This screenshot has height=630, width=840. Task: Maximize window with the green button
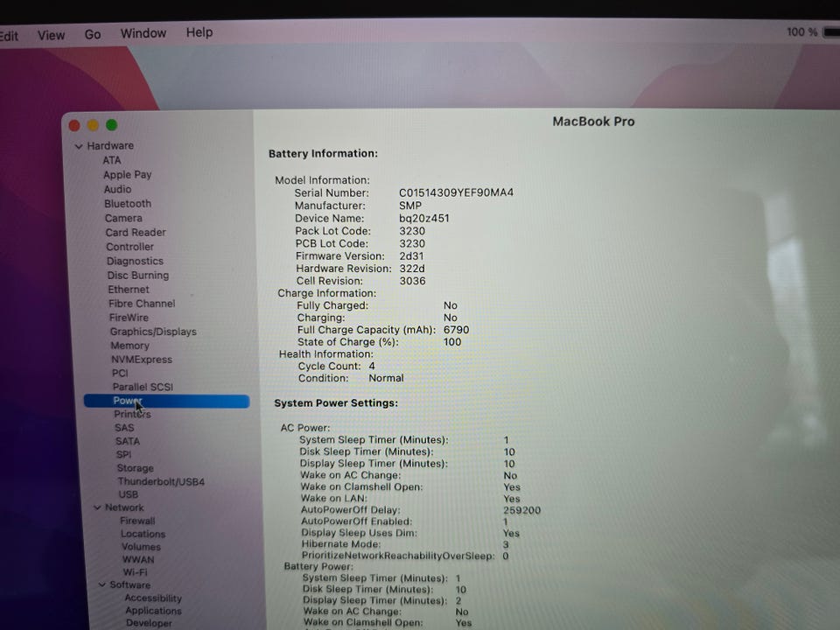coord(111,125)
